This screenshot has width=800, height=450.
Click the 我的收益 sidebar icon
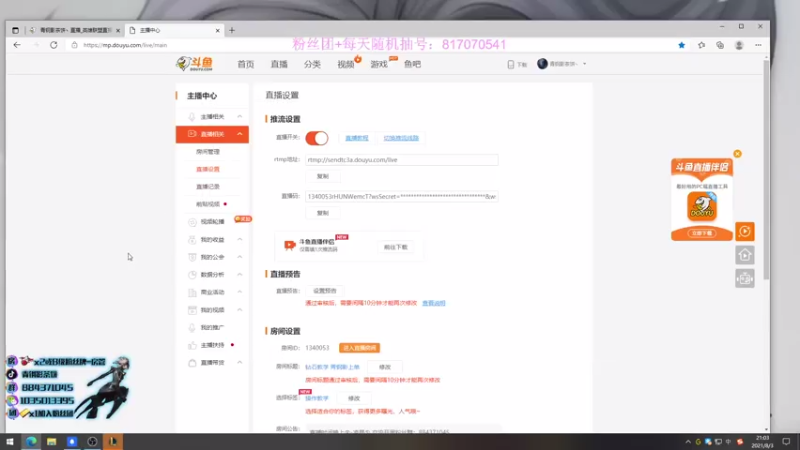[x=192, y=240]
